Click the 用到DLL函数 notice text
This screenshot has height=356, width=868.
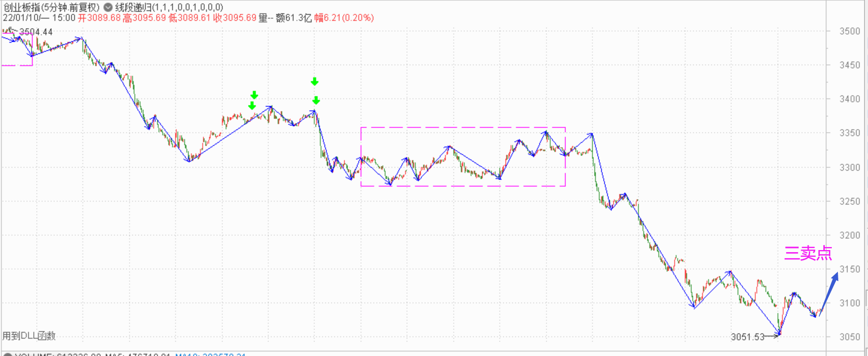pos(29,335)
